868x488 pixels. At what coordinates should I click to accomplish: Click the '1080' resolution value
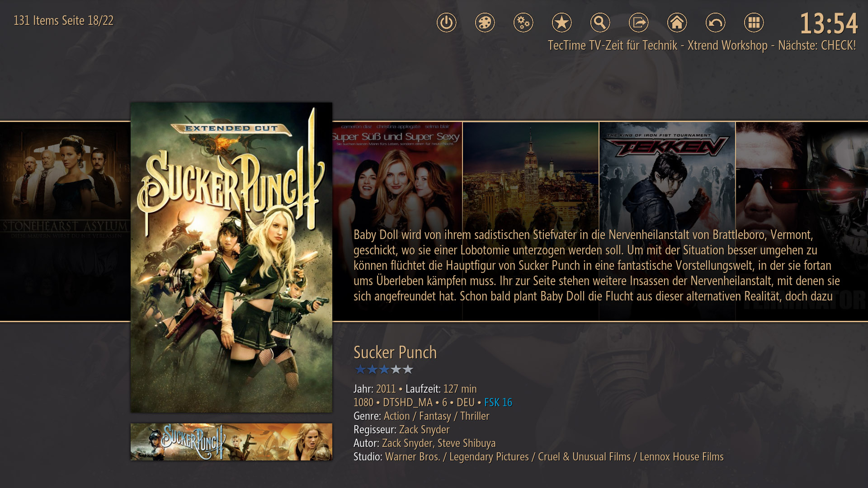363,403
